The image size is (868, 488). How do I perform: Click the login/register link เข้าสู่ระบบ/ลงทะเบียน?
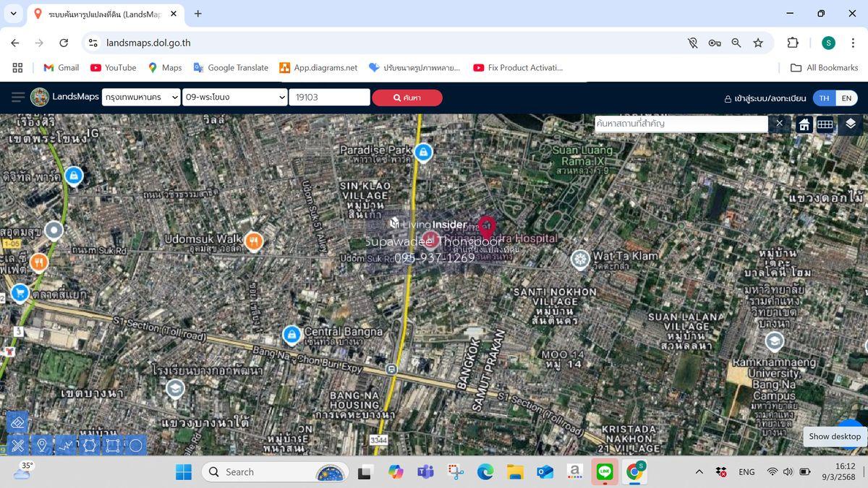click(765, 98)
